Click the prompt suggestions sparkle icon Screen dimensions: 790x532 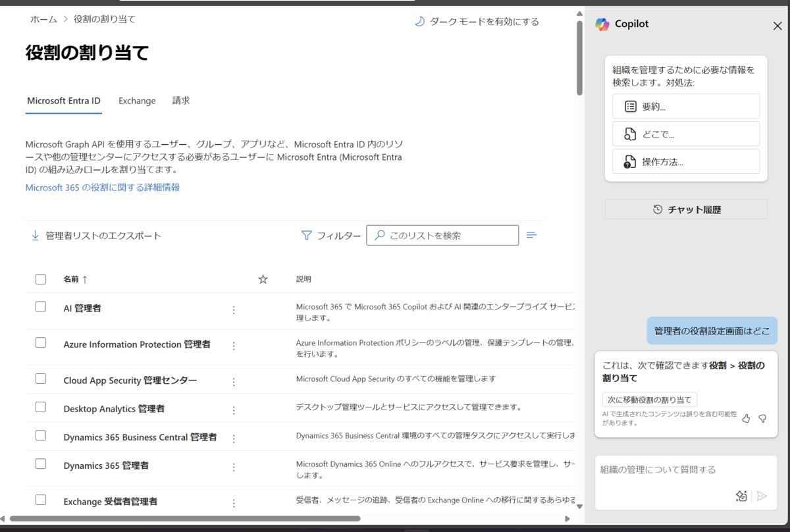coord(741,496)
